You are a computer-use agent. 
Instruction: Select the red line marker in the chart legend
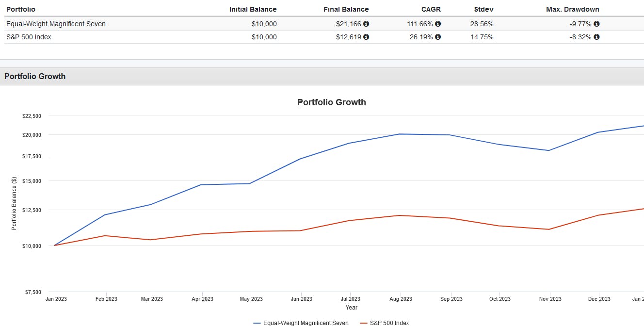(364, 323)
